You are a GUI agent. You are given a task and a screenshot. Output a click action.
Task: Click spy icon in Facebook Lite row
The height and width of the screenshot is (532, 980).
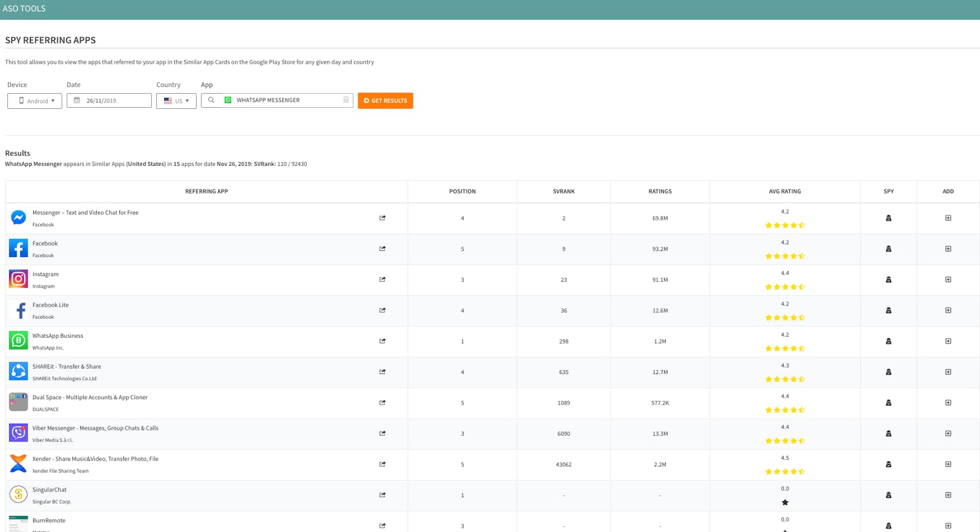889,310
